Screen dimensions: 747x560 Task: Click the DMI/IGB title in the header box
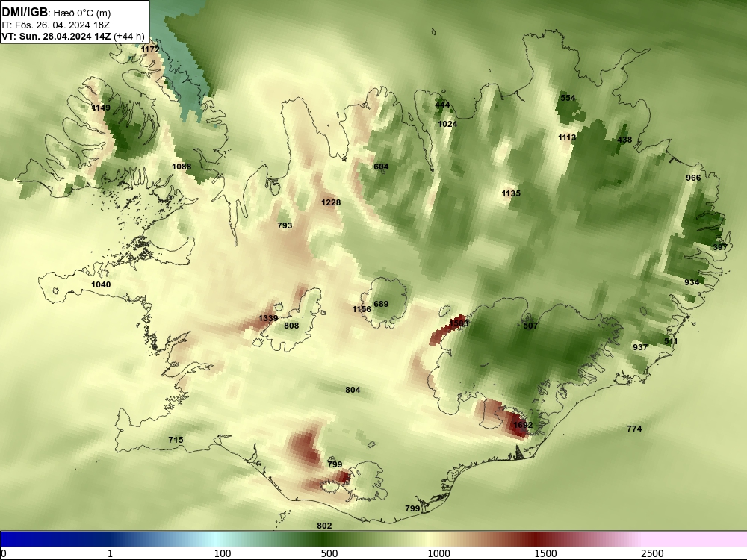tap(25, 13)
